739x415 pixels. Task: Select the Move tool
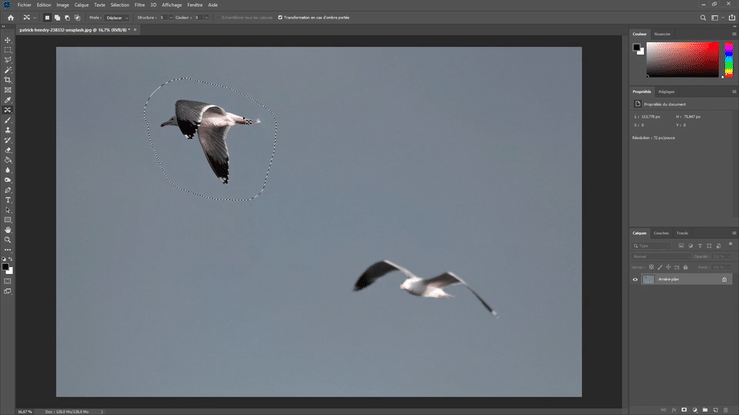(8, 40)
